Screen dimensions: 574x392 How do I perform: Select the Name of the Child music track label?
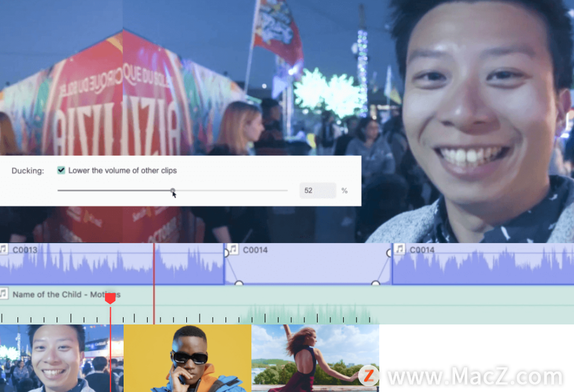[x=66, y=294]
